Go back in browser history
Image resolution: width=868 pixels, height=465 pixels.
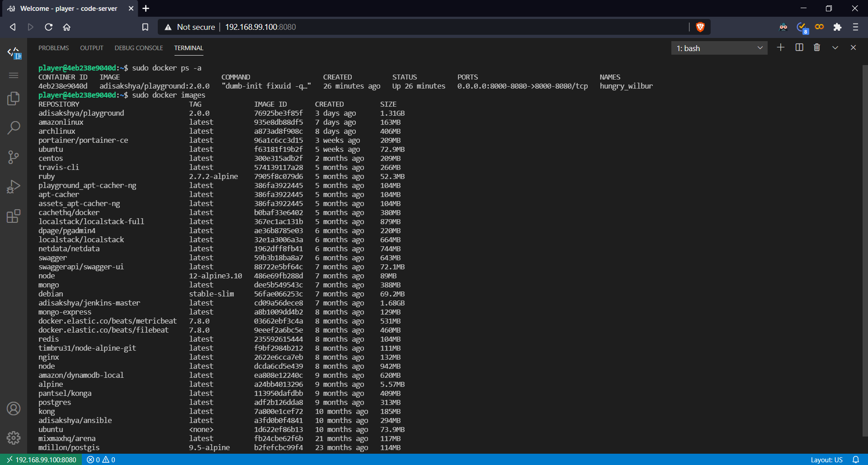(x=13, y=27)
